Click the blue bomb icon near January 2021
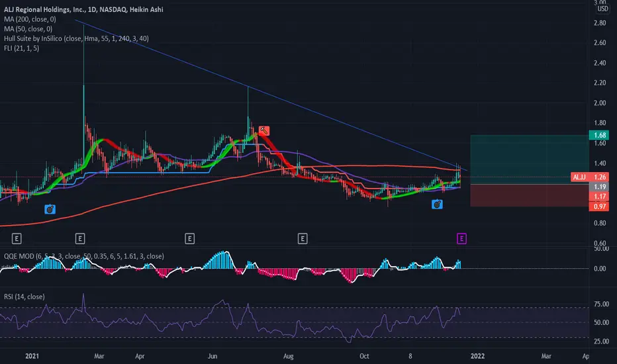 click(x=50, y=209)
